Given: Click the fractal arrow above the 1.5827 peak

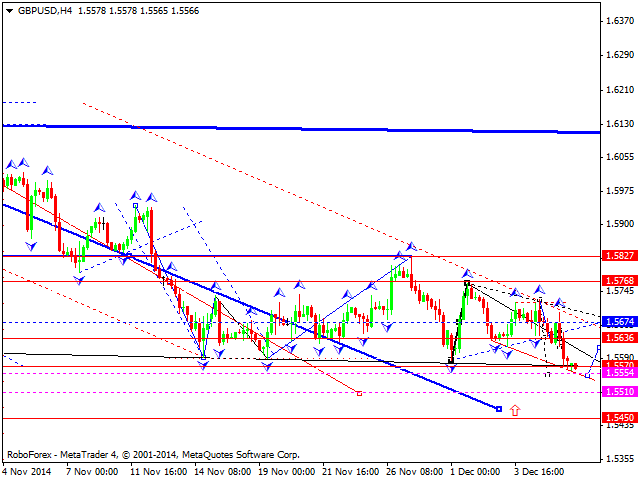Looking at the screenshot, I should pyautogui.click(x=408, y=245).
